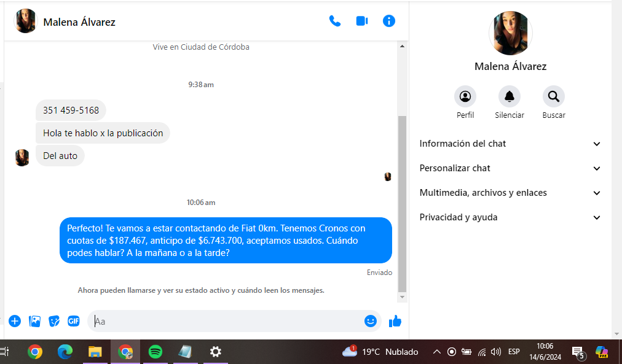Open Spotify from the taskbar

(x=155, y=352)
